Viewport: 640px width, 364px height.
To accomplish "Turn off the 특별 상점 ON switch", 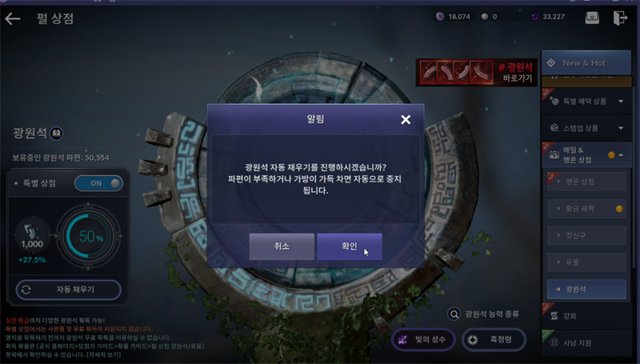I will [x=98, y=183].
